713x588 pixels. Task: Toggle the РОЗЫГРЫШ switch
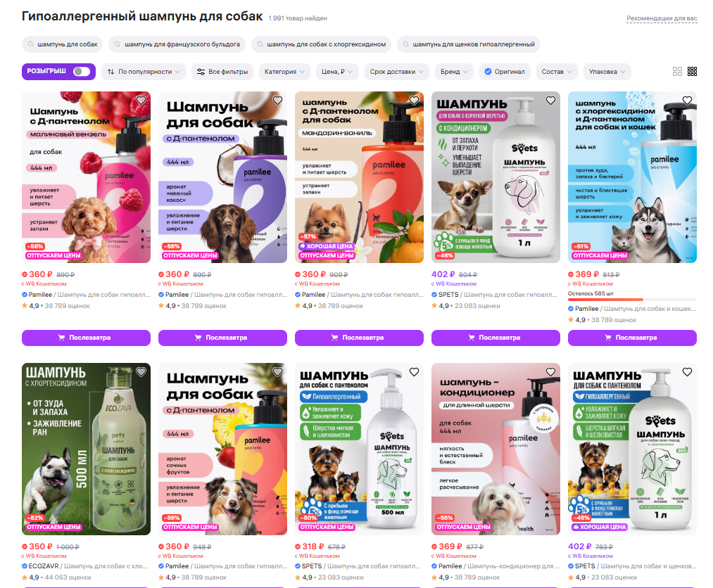82,71
